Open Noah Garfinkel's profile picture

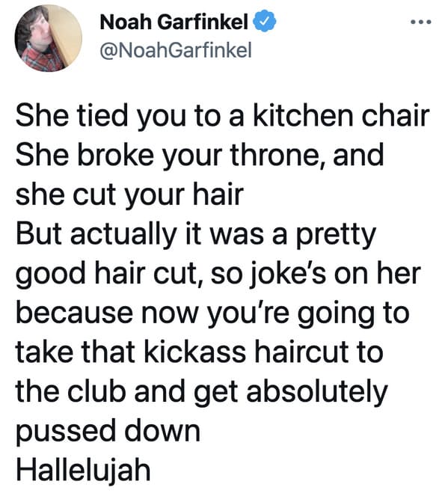click(49, 38)
